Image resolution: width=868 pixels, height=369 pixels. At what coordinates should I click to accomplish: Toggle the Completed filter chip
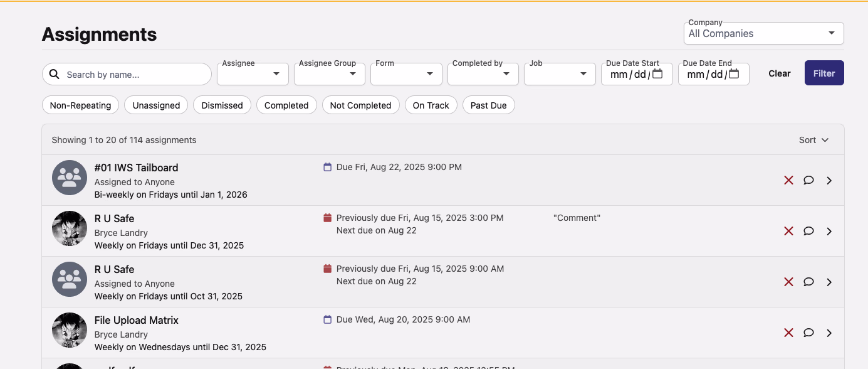[286, 105]
